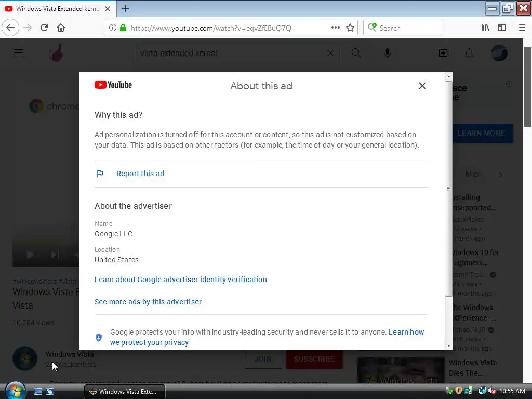Click the voice search microphone icon
Viewport: 532px width, 399px height.
pos(388,53)
